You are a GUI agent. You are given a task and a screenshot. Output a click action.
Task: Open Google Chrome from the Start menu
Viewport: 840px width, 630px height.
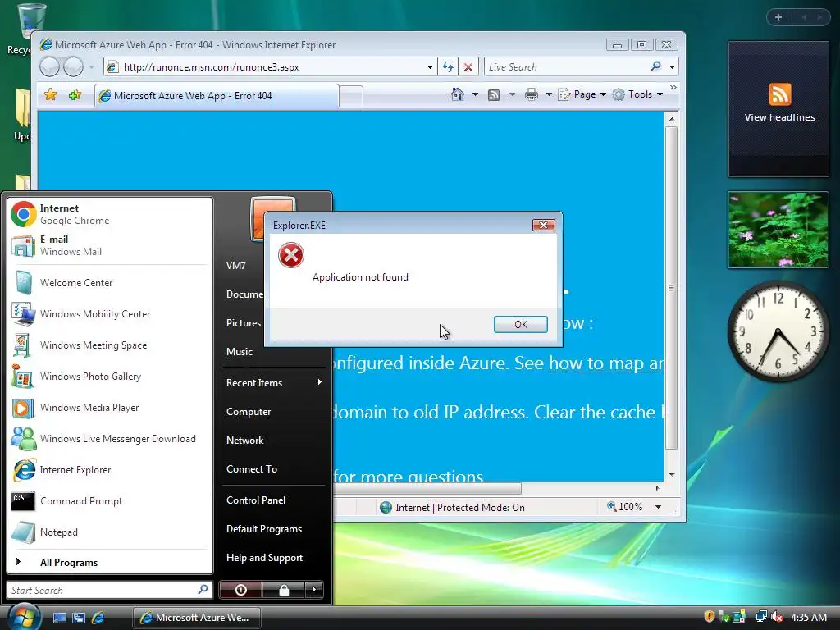tap(110, 214)
